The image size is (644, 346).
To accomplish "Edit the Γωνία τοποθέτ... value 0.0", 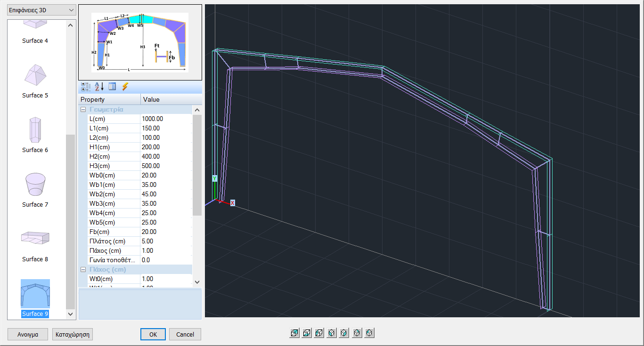I will [166, 260].
